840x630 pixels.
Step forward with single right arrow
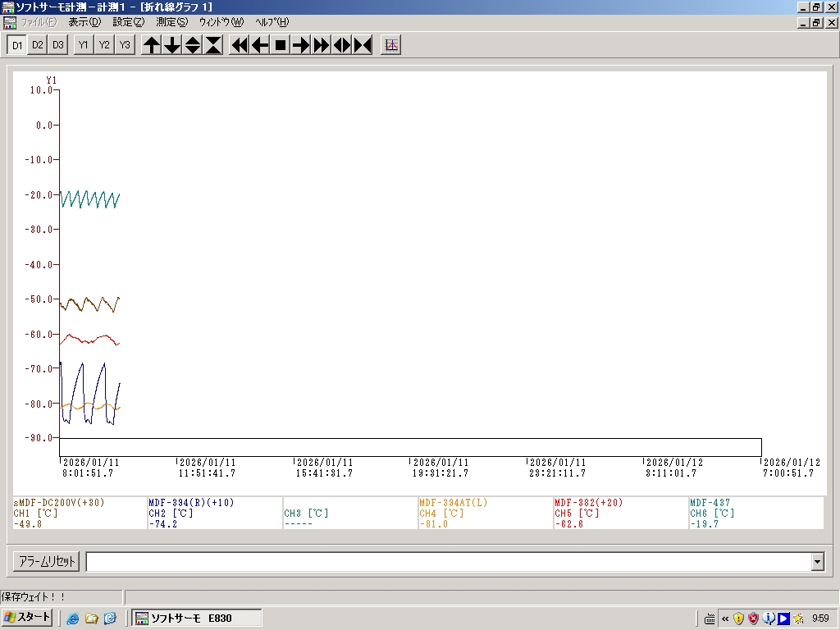tap(301, 45)
